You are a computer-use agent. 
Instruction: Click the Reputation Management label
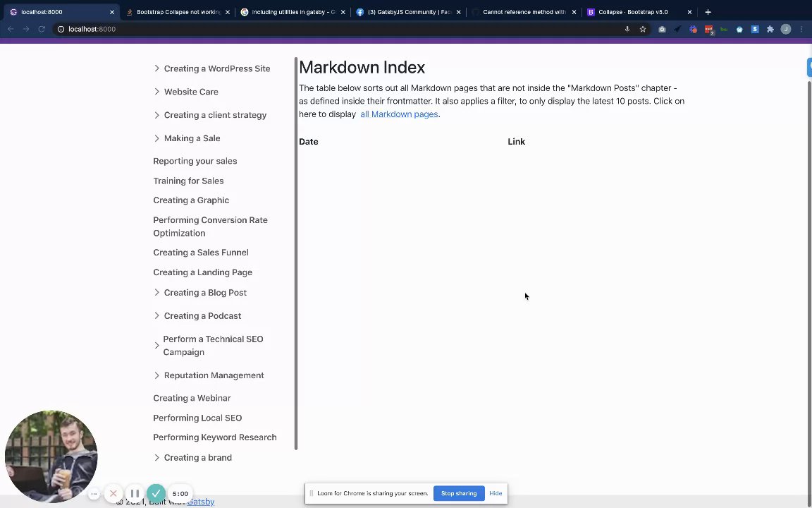[x=214, y=375]
